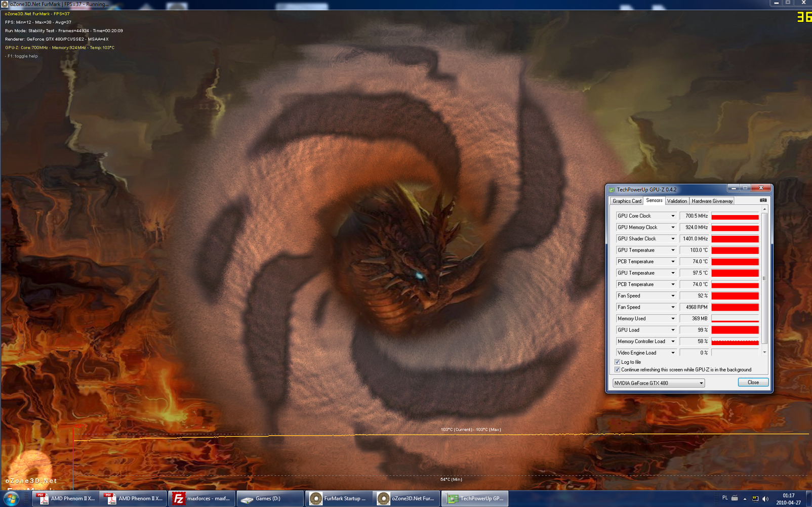The width and height of the screenshot is (812, 507).
Task: Uncheck the Log to file checkbox
Action: (x=617, y=362)
